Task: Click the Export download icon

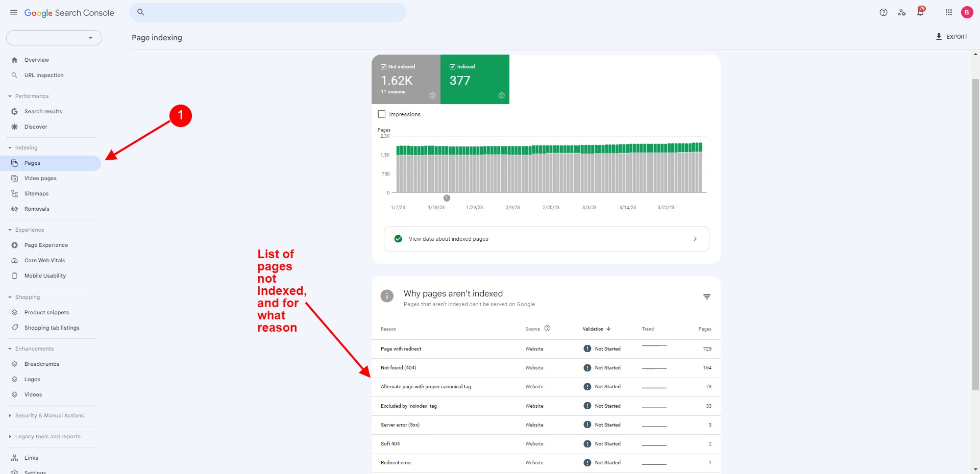Action: [939, 37]
